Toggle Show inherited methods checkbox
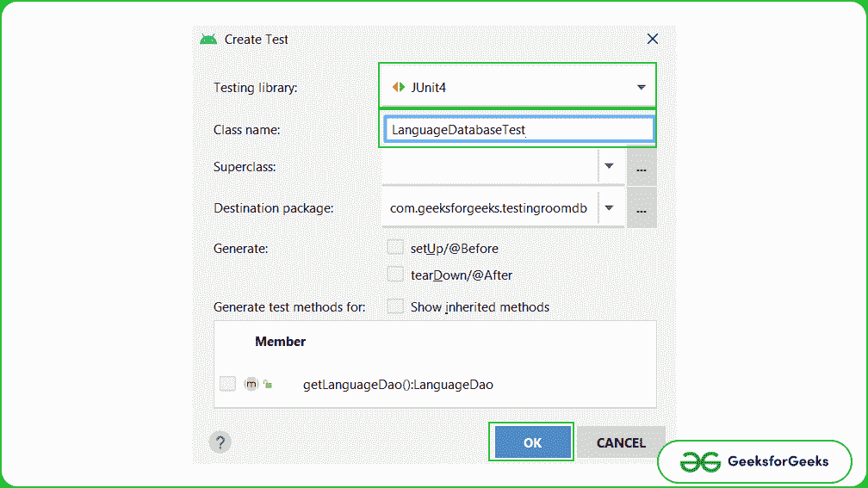868x488 pixels. 395,306
